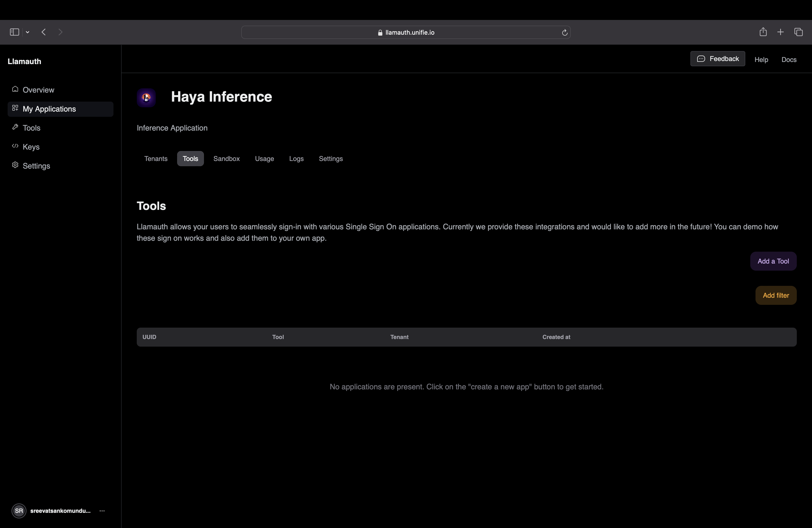The image size is (812, 528).
Task: Show the tab overview icon
Action: point(798,32)
